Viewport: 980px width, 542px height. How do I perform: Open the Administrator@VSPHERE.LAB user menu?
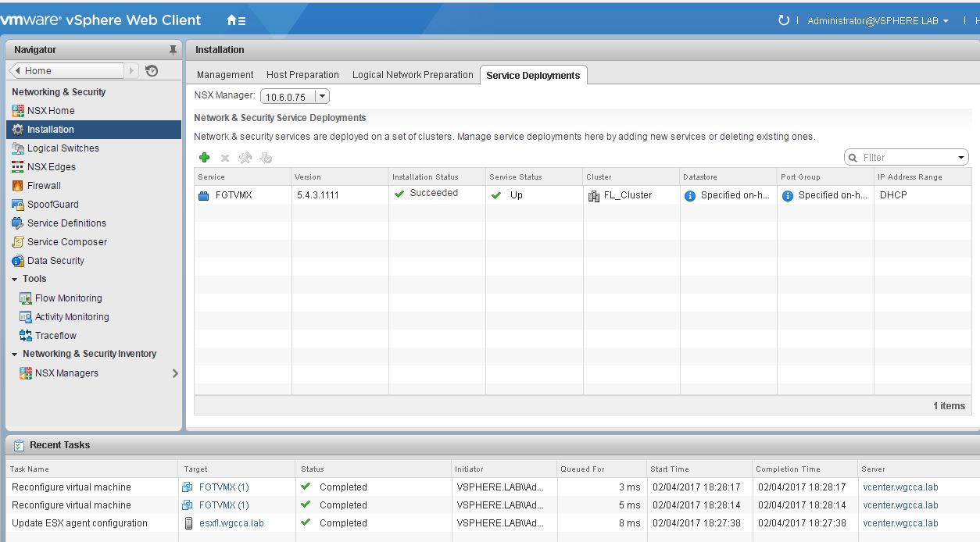coord(878,20)
